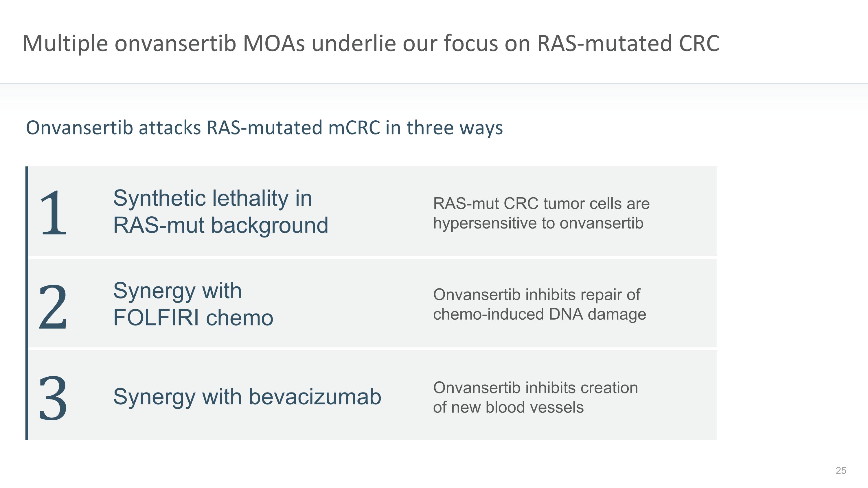Viewport: 868px width, 488px height.
Task: Click the large numeral 1
Action: tap(53, 213)
